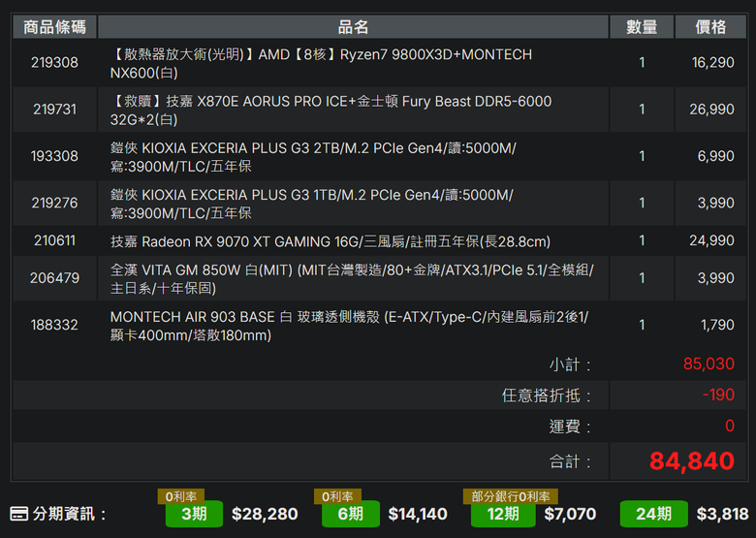Click the price 26,990
Image resolution: width=756 pixels, height=538 pixels.
(x=711, y=110)
